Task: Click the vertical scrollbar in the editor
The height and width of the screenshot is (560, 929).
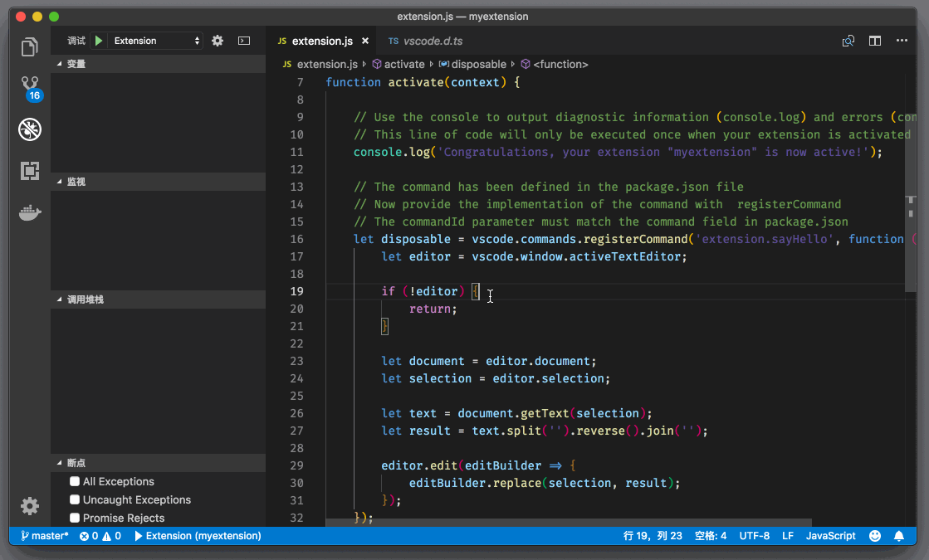Action: 910,183
